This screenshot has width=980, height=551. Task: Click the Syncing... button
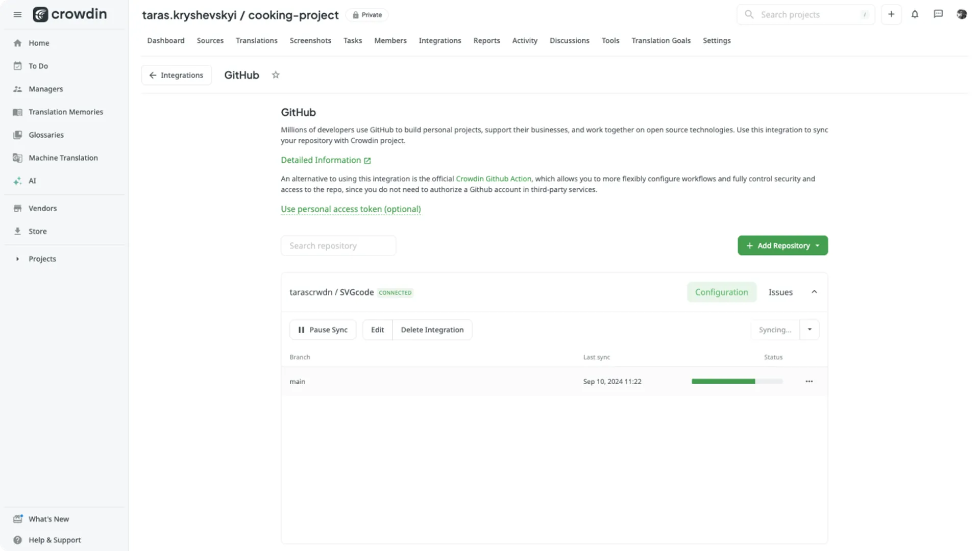[x=775, y=330]
